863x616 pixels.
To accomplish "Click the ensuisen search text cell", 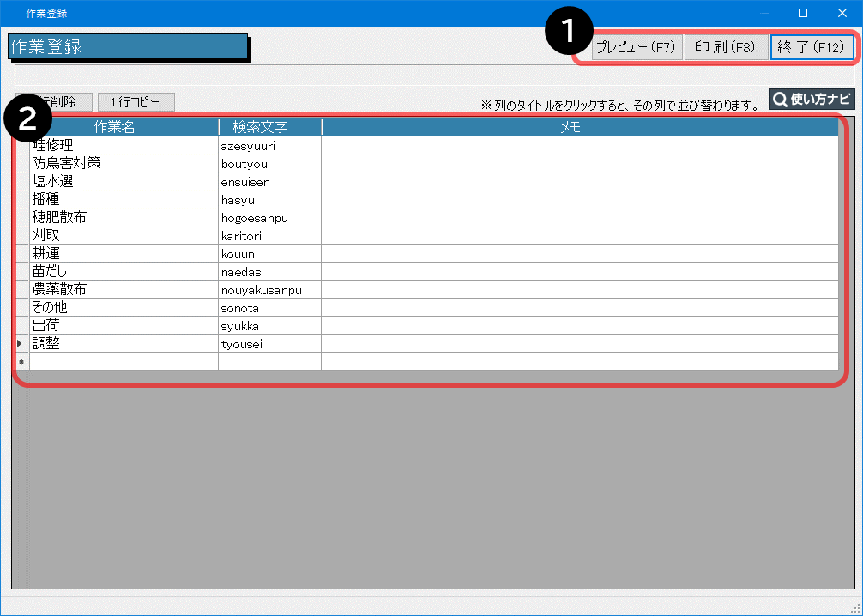I will tap(269, 182).
